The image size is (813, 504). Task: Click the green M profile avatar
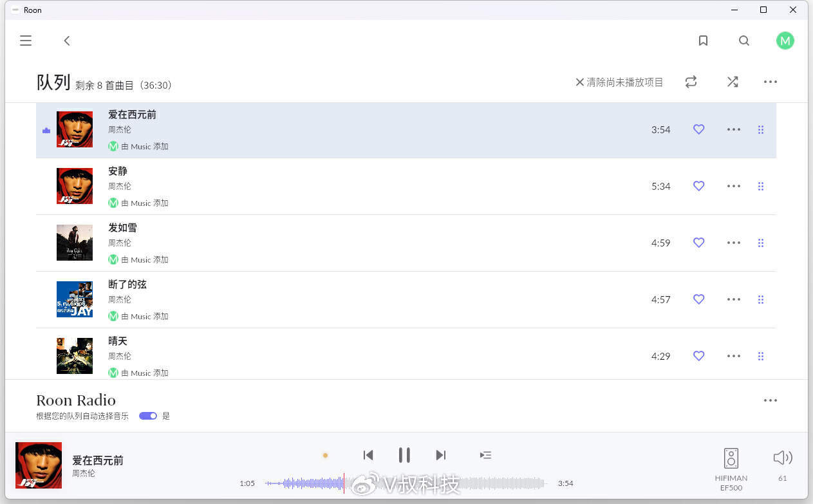click(x=785, y=41)
